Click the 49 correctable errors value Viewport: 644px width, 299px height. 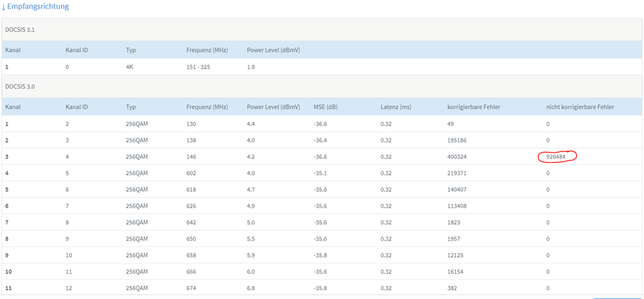coord(451,124)
